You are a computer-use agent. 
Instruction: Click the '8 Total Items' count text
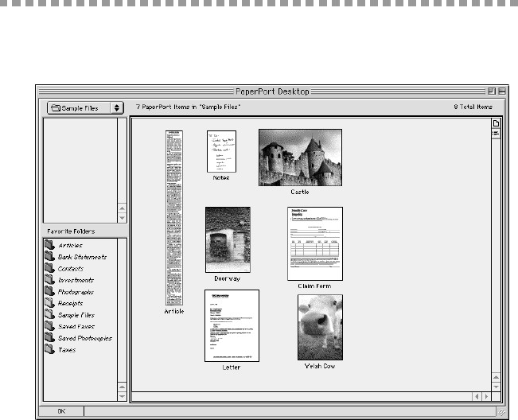click(x=473, y=107)
